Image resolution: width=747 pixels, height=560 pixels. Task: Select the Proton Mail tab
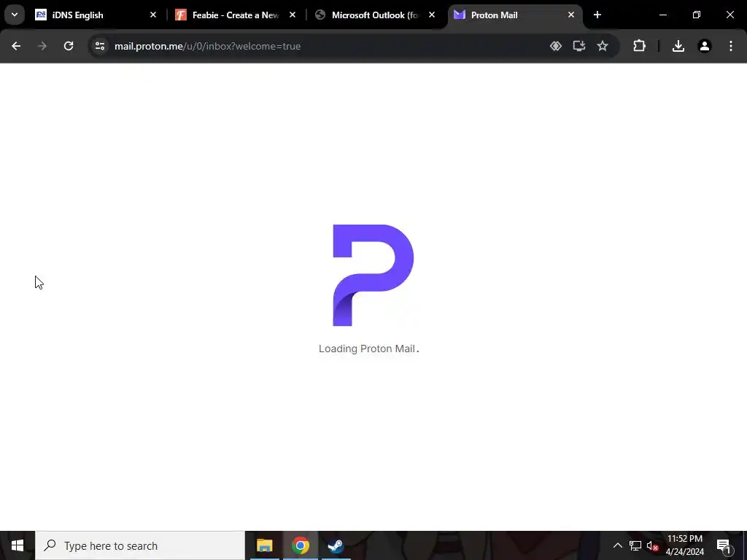(514, 15)
